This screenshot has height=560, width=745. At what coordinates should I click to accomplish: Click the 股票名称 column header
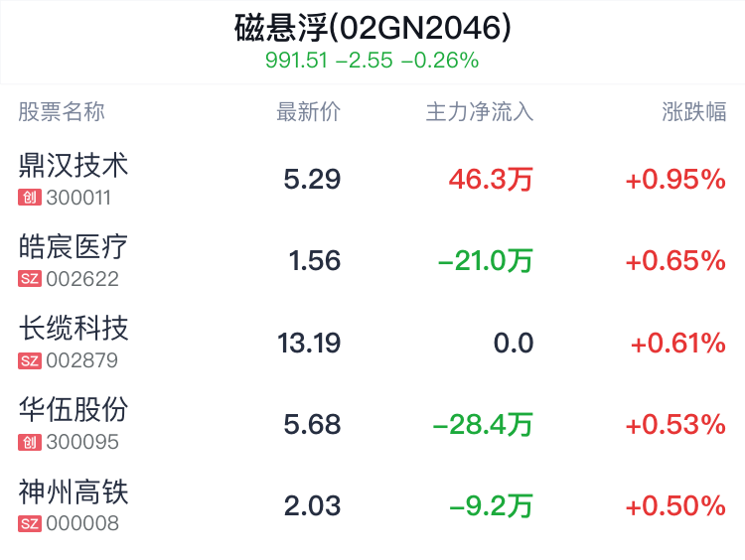(x=62, y=112)
